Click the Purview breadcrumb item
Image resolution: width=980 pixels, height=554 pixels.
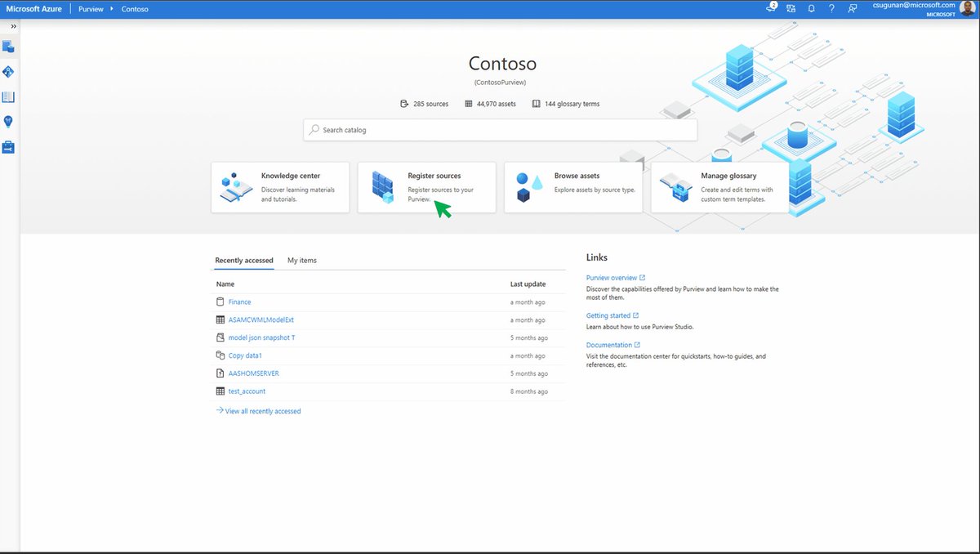pos(91,8)
